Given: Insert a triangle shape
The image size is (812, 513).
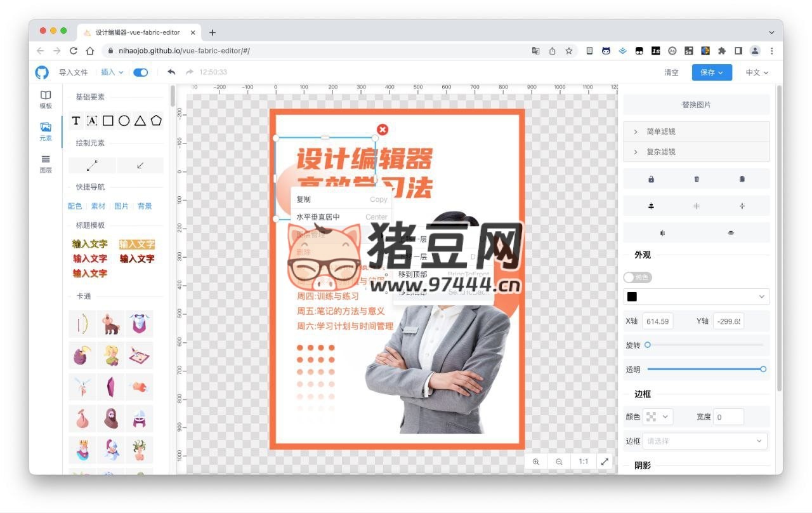Looking at the screenshot, I should tap(140, 120).
